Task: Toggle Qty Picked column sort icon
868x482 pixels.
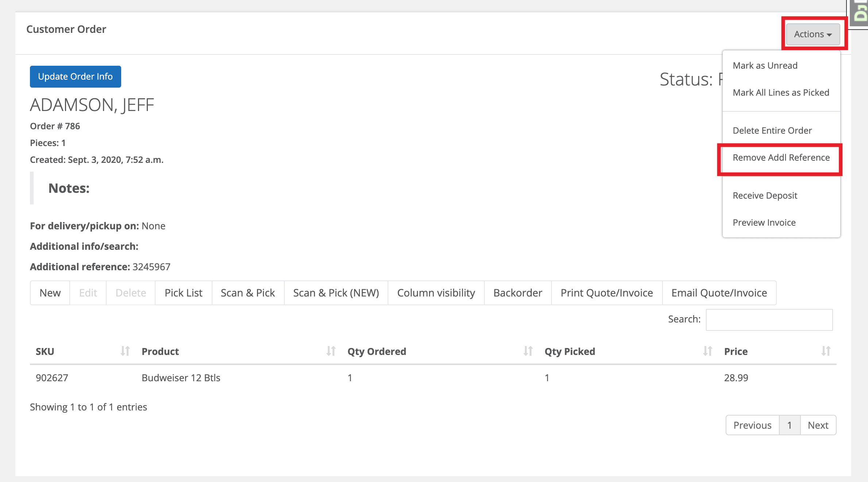Action: tap(707, 351)
